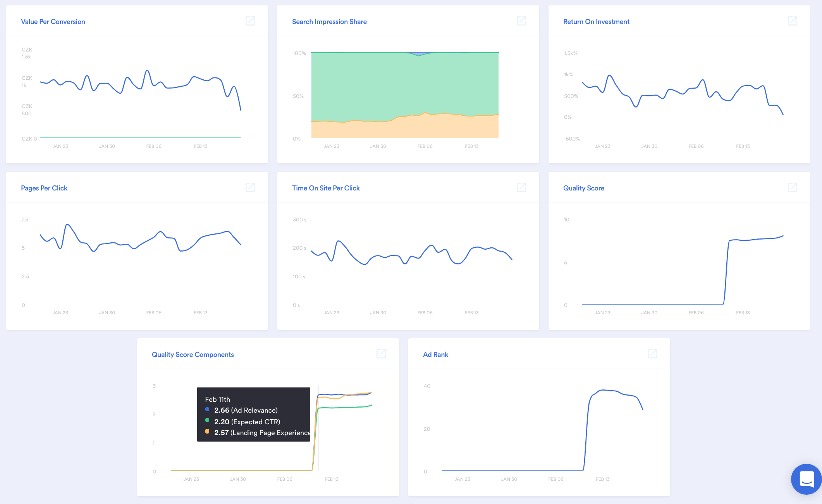The image size is (822, 504).
Task: Click the -500% axis label on Return On Investment
Action: tap(572, 139)
